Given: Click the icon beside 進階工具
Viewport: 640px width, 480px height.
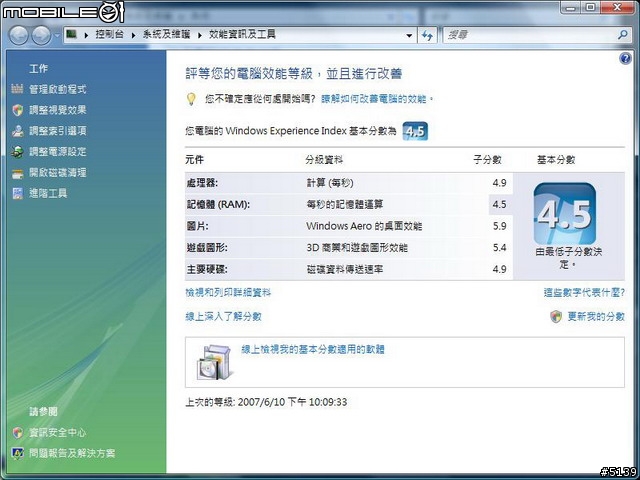Looking at the screenshot, I should [x=18, y=193].
